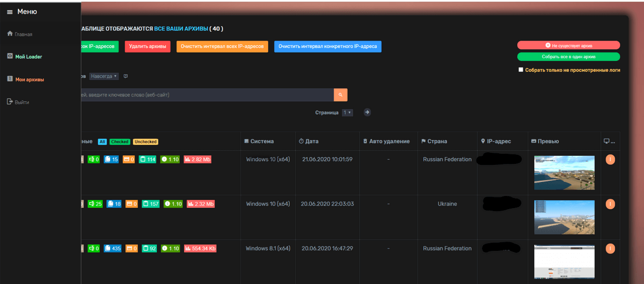Open the Страница page number dropdown
The image size is (644, 284).
click(x=347, y=113)
